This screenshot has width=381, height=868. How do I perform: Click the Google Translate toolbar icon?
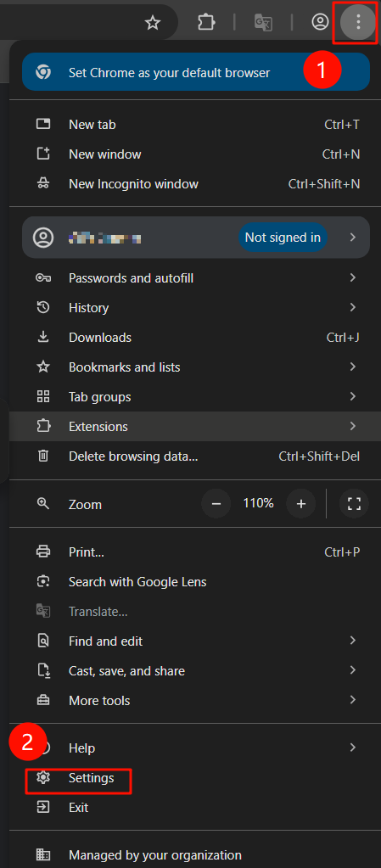click(x=262, y=22)
